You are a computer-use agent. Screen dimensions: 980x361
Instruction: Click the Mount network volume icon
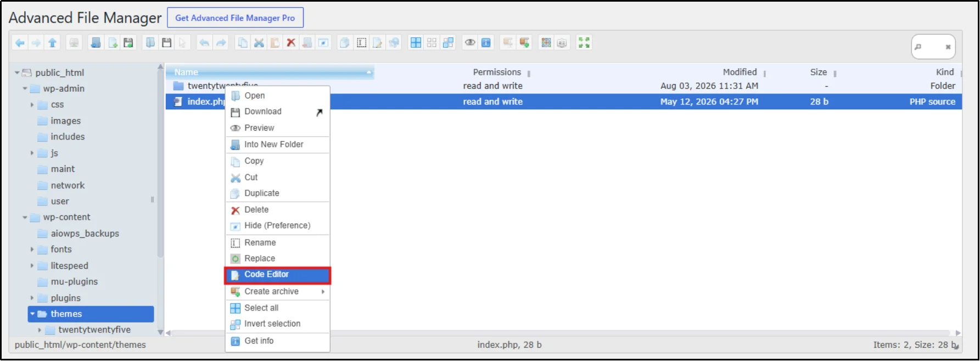[x=74, y=43]
